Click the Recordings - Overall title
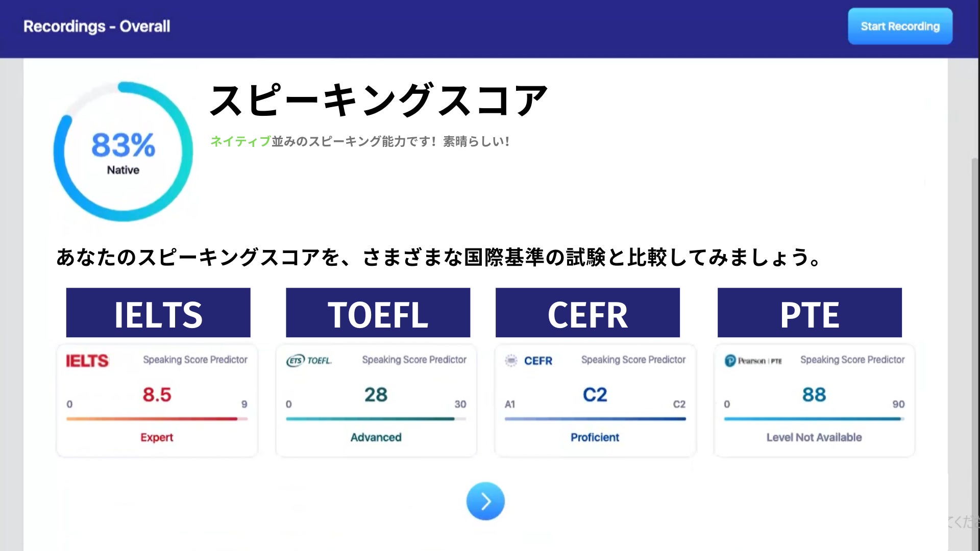The width and height of the screenshot is (980, 551). (x=97, y=26)
